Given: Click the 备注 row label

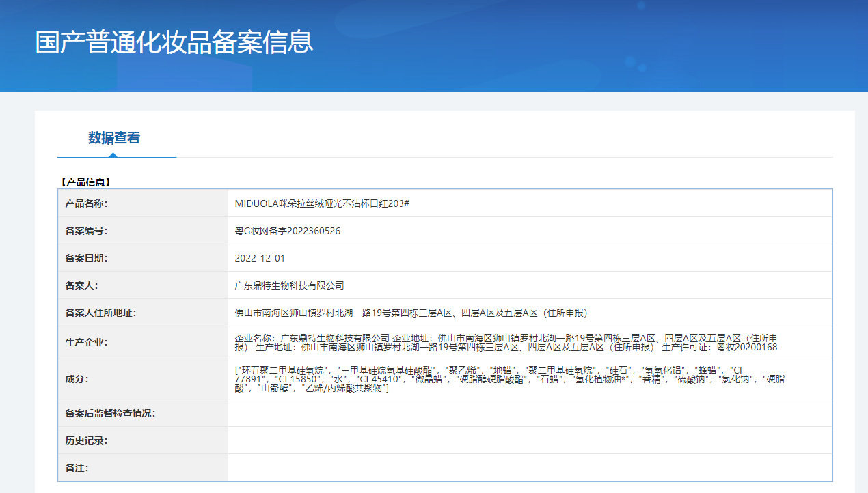Looking at the screenshot, I should [77, 468].
